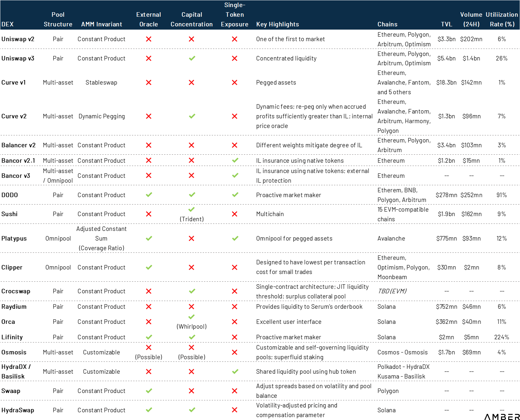Click the Balancer v2 row name
This screenshot has width=520, height=420.
18,145
